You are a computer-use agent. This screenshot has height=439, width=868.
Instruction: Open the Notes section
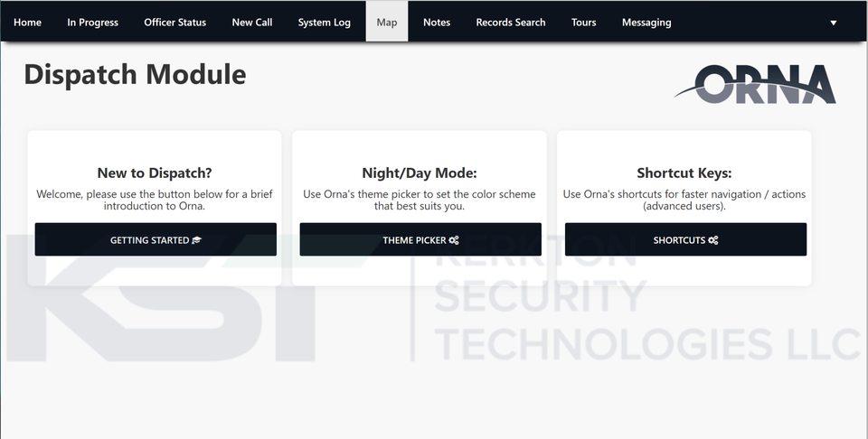click(437, 22)
